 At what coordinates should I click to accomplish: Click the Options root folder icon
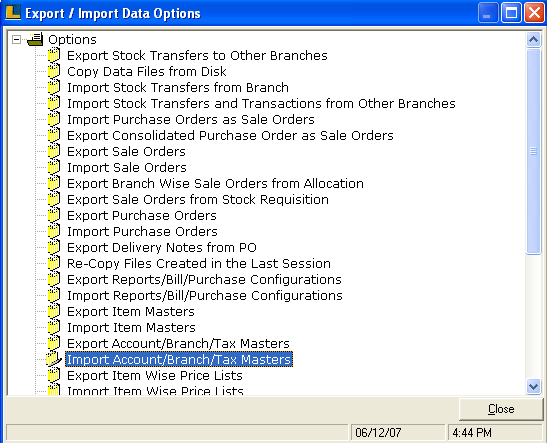(35, 39)
